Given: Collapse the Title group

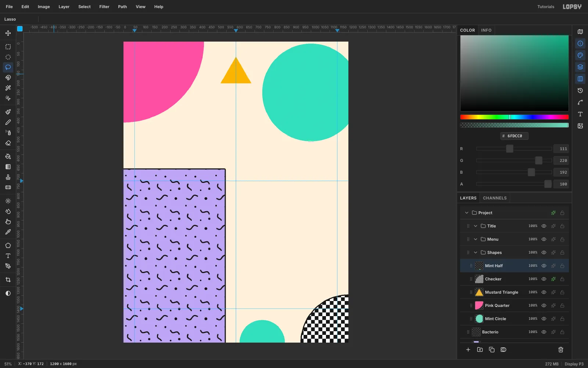Looking at the screenshot, I should coord(476,226).
